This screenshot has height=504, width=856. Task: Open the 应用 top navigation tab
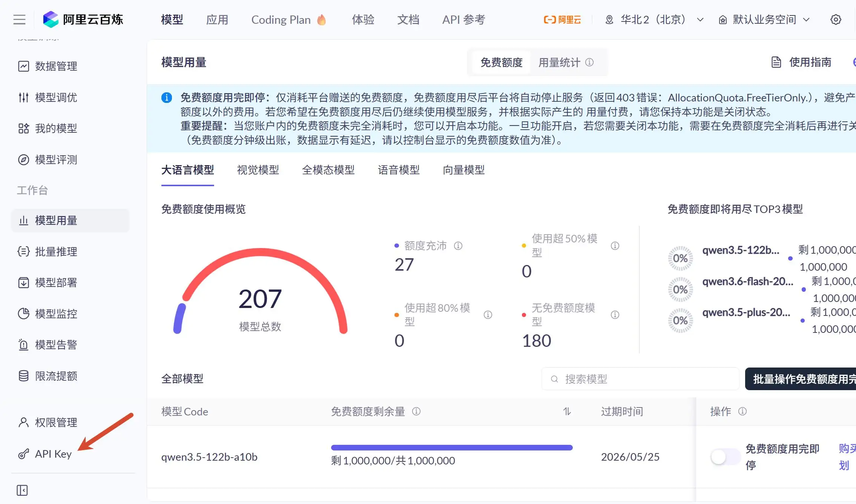coord(217,20)
